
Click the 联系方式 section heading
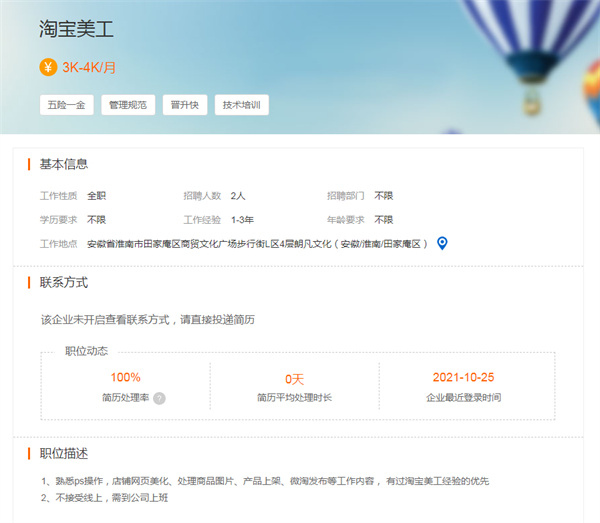pos(64,282)
